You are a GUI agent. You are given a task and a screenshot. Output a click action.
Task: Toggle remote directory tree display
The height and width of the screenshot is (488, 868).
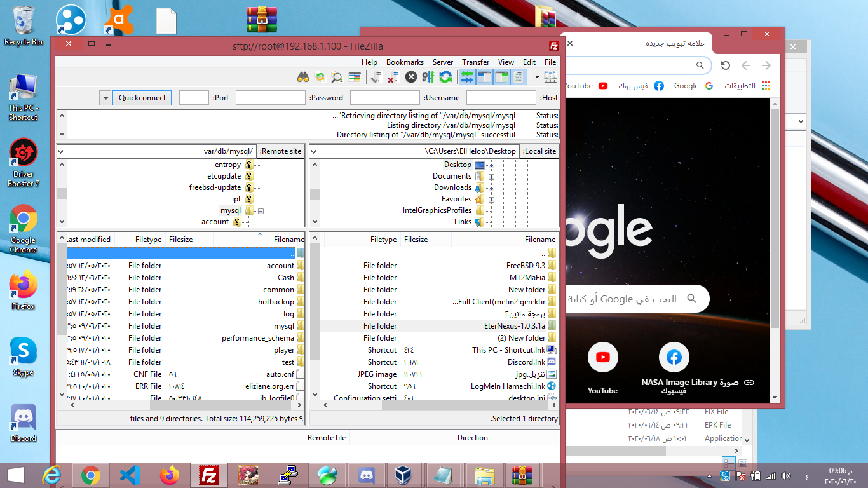[x=484, y=77]
